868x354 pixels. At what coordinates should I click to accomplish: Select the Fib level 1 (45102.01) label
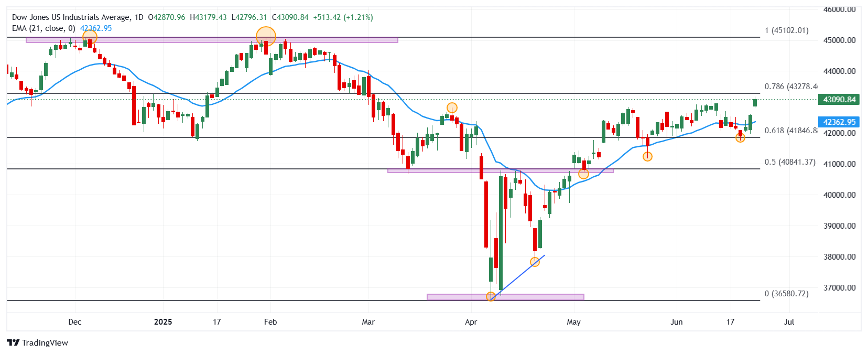click(x=787, y=30)
